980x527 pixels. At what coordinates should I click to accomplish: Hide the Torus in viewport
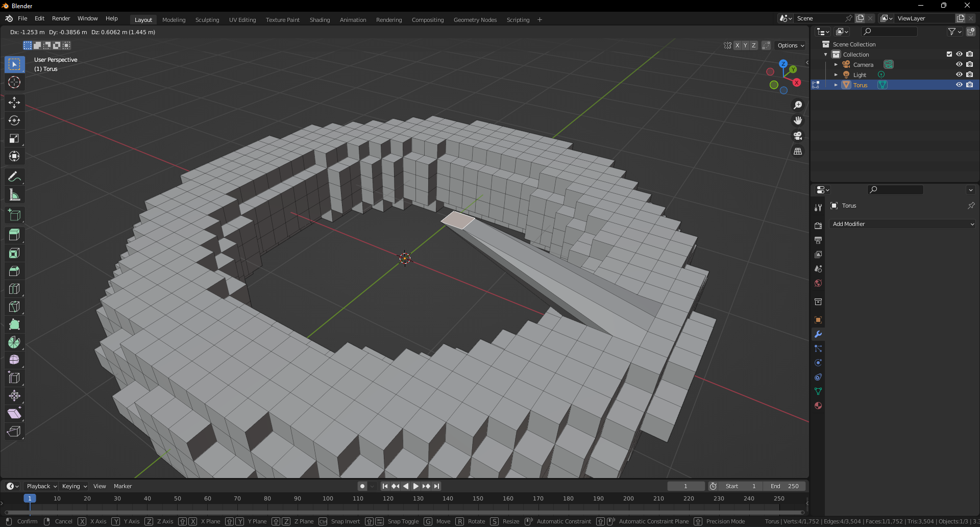click(959, 85)
